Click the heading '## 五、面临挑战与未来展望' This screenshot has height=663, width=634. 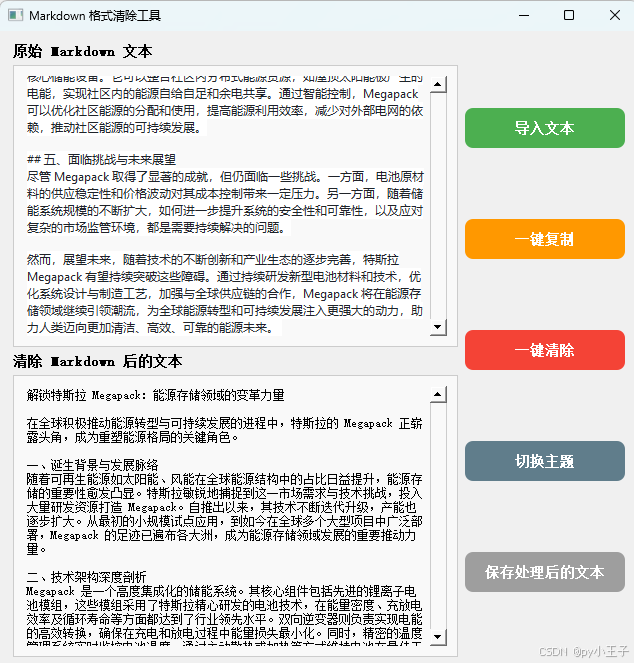pyautogui.click(x=102, y=159)
